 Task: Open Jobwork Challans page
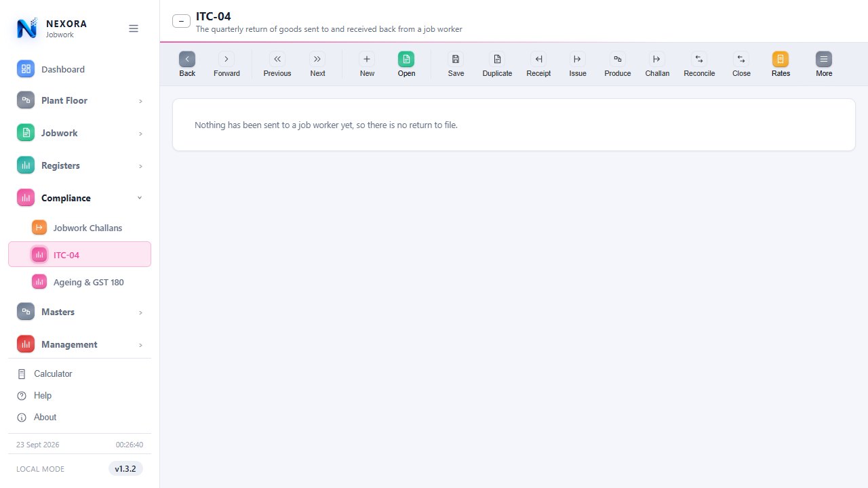[x=80, y=228]
